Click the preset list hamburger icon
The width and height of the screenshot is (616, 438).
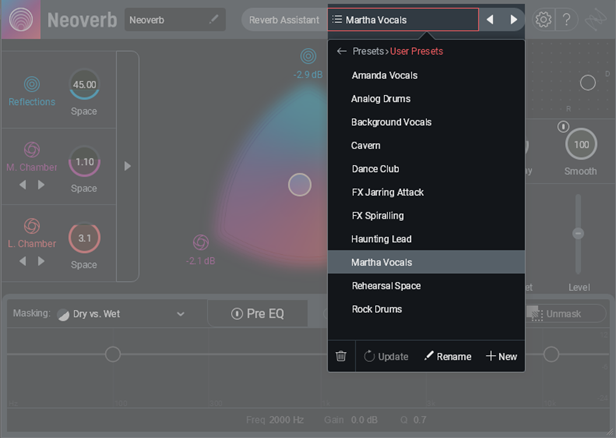pos(337,19)
